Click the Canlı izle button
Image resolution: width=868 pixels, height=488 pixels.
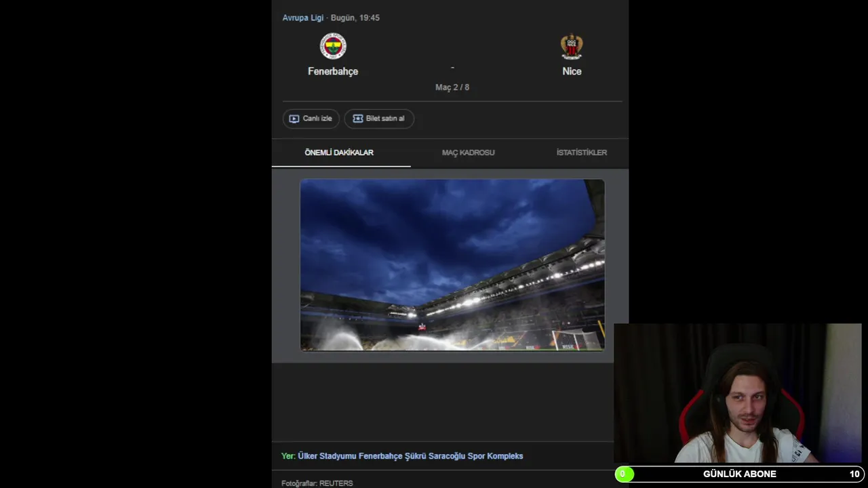tap(311, 119)
